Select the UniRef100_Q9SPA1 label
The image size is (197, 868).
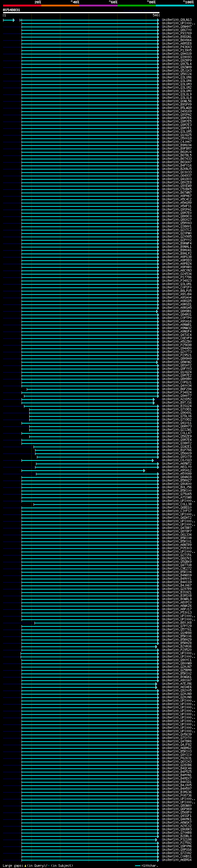point(177,210)
